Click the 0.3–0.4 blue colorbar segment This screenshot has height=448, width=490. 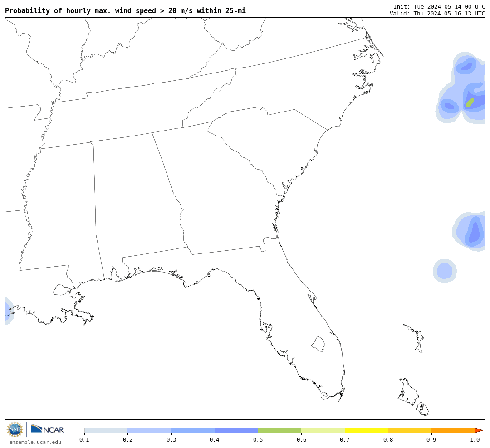pos(193,430)
